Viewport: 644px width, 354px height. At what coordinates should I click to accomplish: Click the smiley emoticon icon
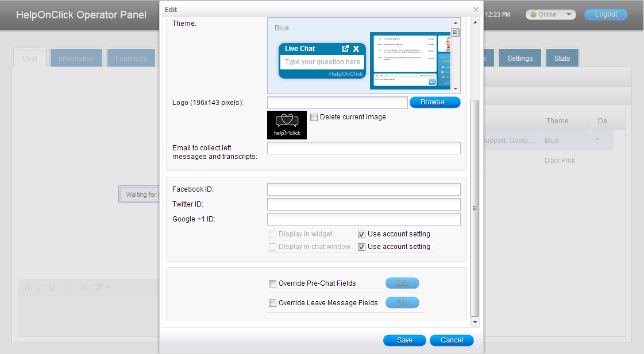tap(83, 287)
